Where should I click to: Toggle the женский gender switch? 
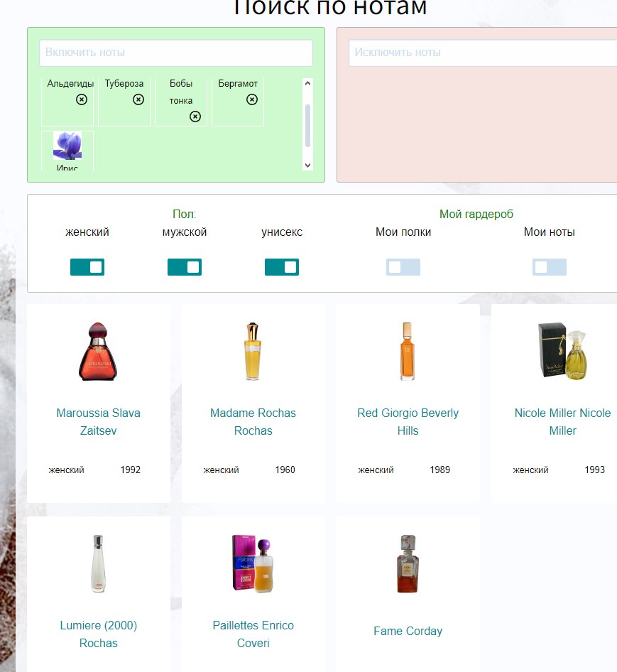pos(87,267)
